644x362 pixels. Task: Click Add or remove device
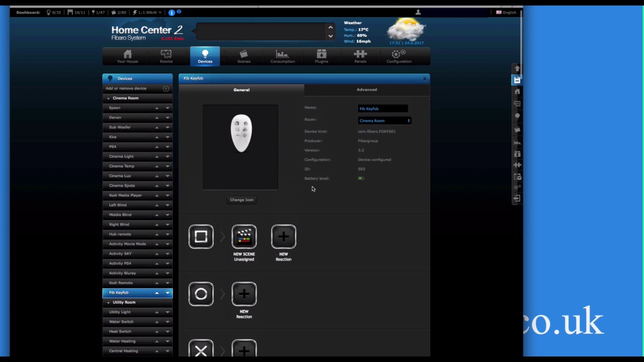[x=126, y=88]
